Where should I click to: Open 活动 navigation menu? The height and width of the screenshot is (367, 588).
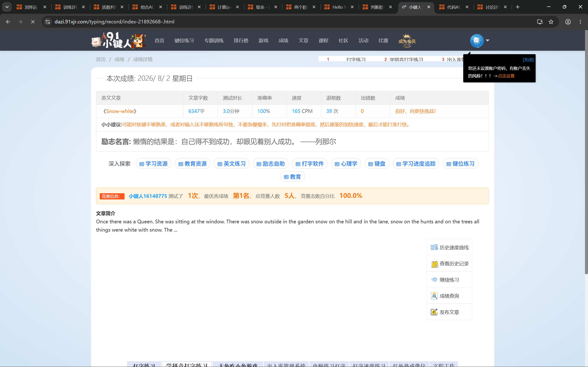point(364,41)
